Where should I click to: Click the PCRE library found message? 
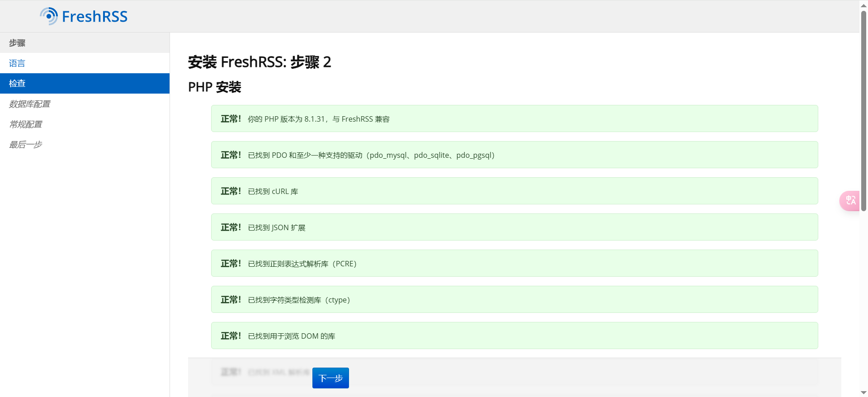coord(514,263)
